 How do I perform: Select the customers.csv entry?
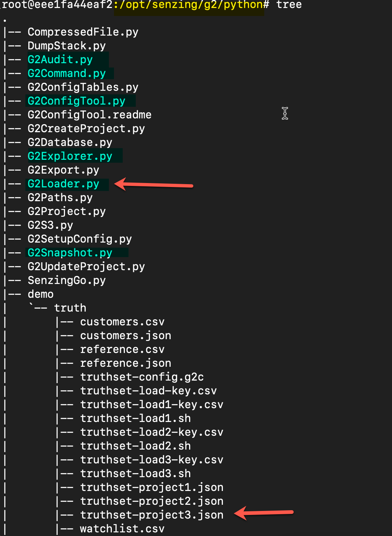pos(122,322)
